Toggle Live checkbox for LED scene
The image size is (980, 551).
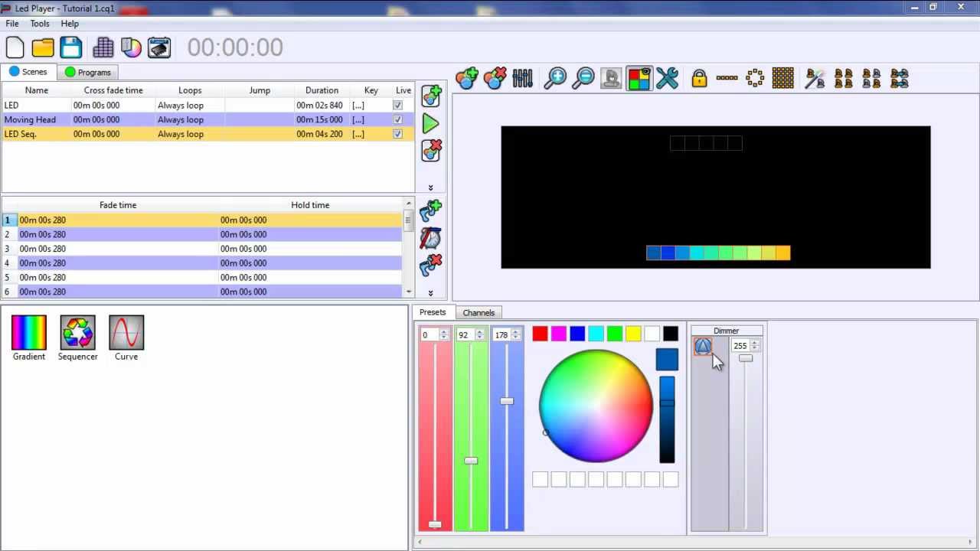click(x=397, y=106)
